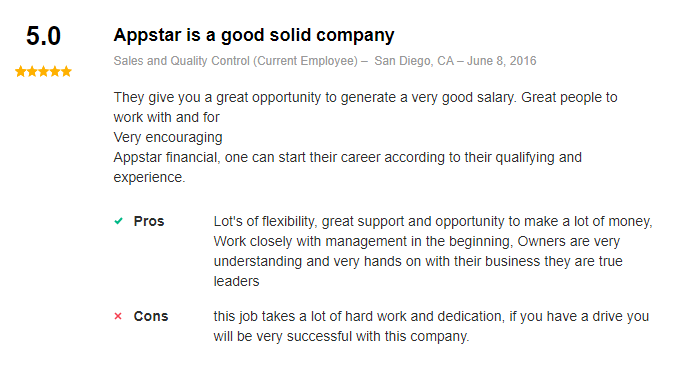This screenshot has width=688, height=374.
Task: Click the Pros text about flexibility
Action: click(433, 251)
